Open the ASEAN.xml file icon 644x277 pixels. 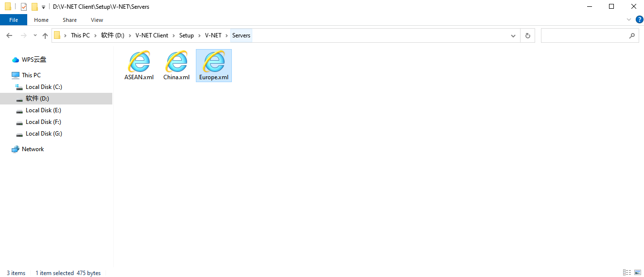pyautogui.click(x=139, y=61)
